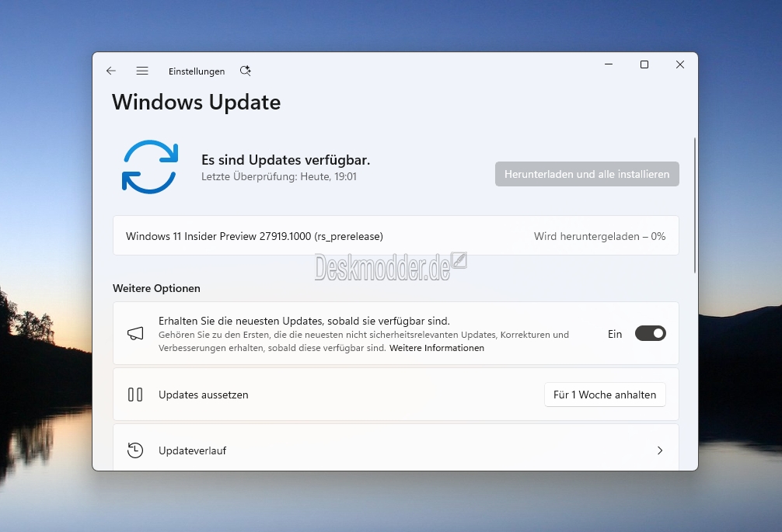Viewport: 782px width, 532px height.
Task: Click the 'Ein' label next to the switch
Action: 615,334
